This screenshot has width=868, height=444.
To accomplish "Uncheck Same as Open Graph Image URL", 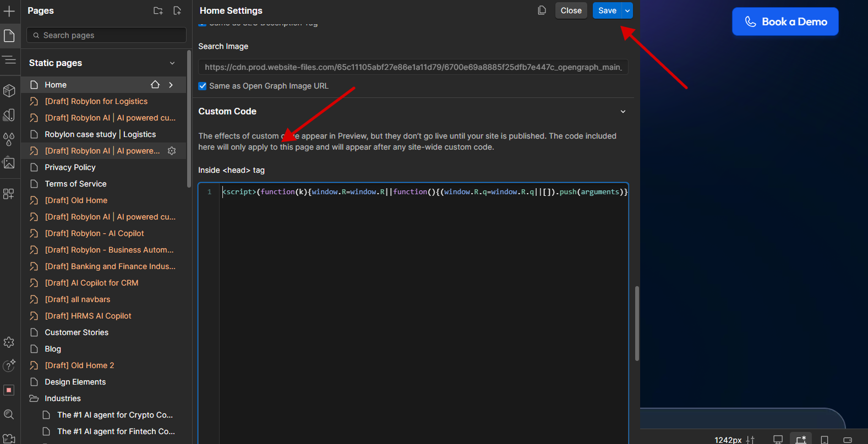I will tap(203, 86).
